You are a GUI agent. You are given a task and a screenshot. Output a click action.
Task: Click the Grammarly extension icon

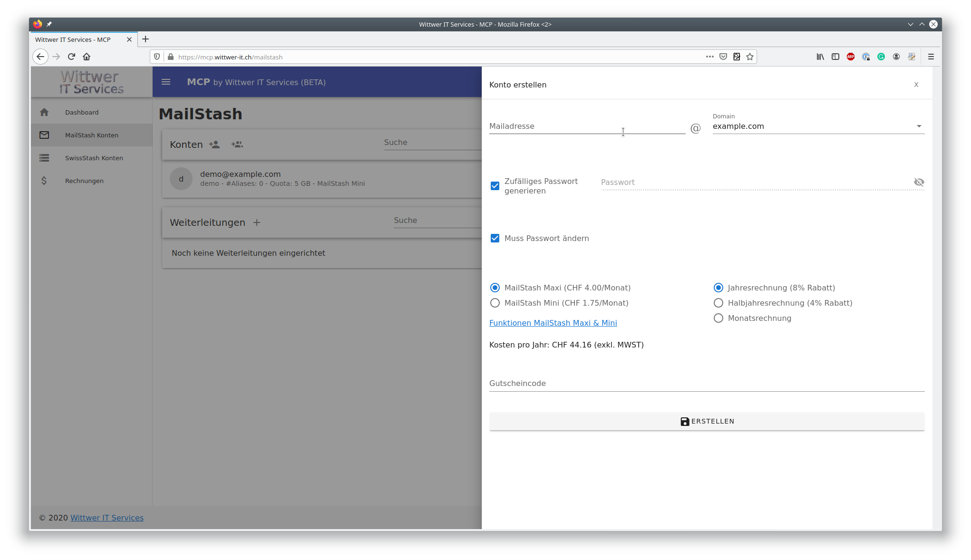[881, 57]
